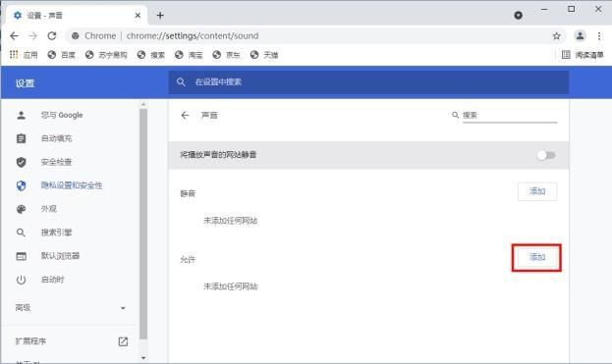The image size is (612, 364).
Task: Click 添加 button for 静音 section
Action: [x=537, y=191]
